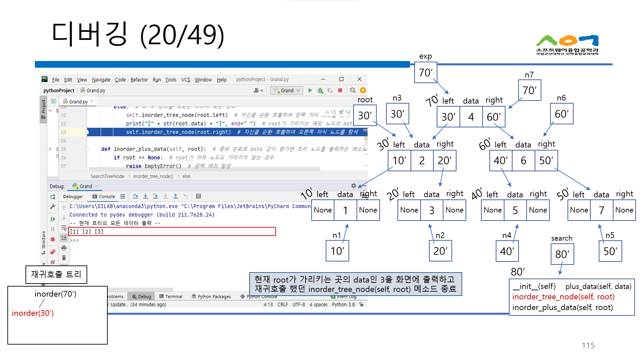The width and height of the screenshot is (644, 362).
Task: Toggle scroll to end of console
Action: pyautogui.click(x=64, y=237)
